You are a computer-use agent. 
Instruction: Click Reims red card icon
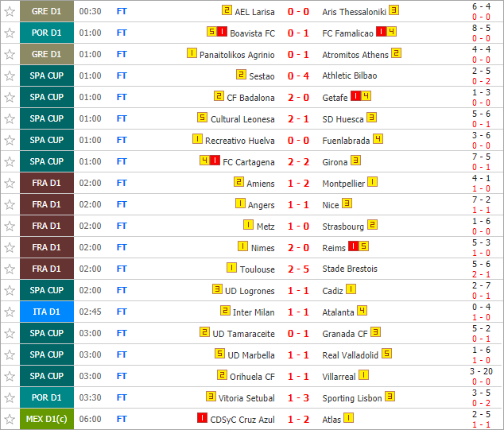point(353,246)
